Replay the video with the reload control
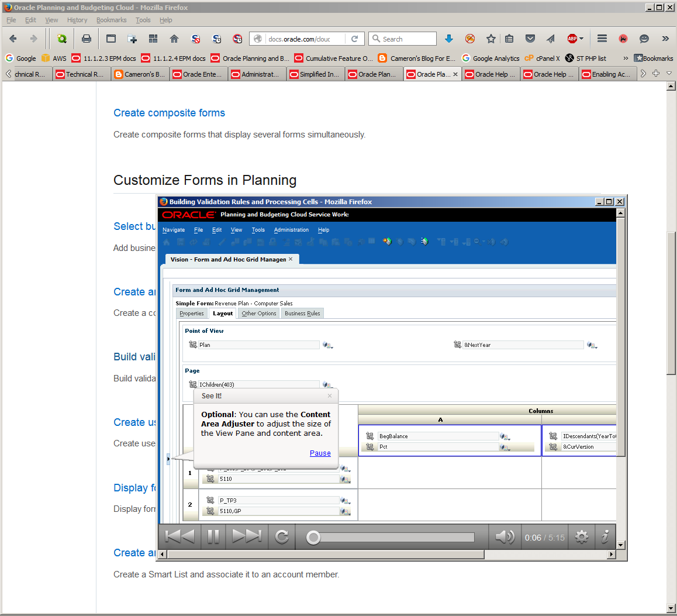This screenshot has width=677, height=616. click(282, 537)
